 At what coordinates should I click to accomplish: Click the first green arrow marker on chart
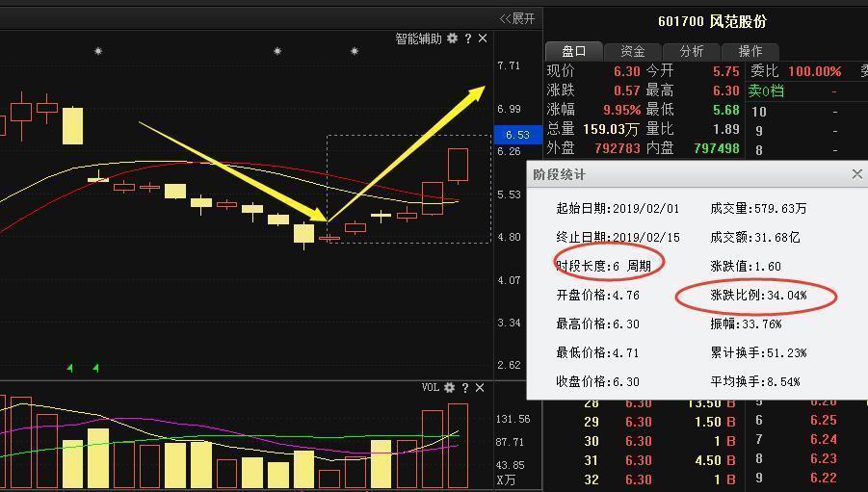coord(69,367)
